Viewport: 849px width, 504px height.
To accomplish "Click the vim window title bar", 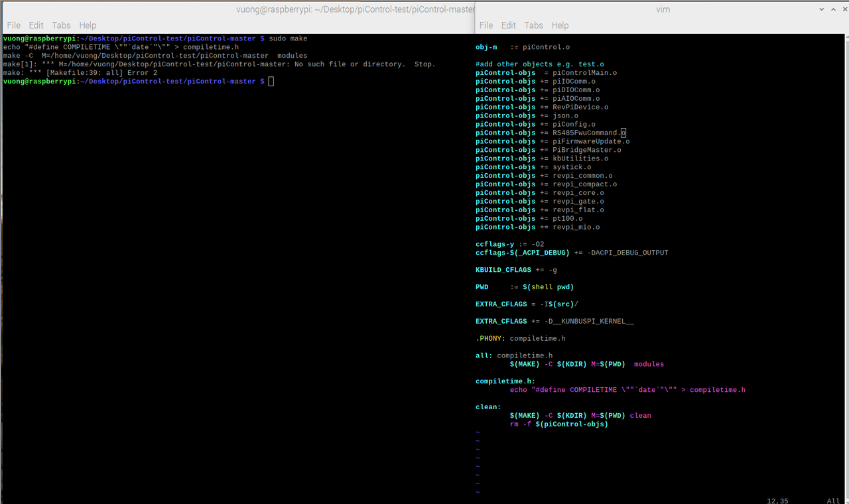I will coord(662,9).
